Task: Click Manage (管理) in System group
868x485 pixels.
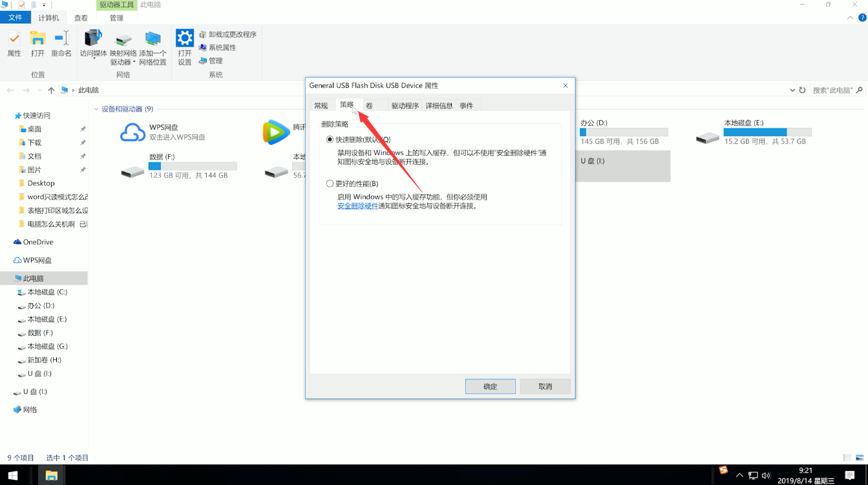Action: click(x=211, y=61)
